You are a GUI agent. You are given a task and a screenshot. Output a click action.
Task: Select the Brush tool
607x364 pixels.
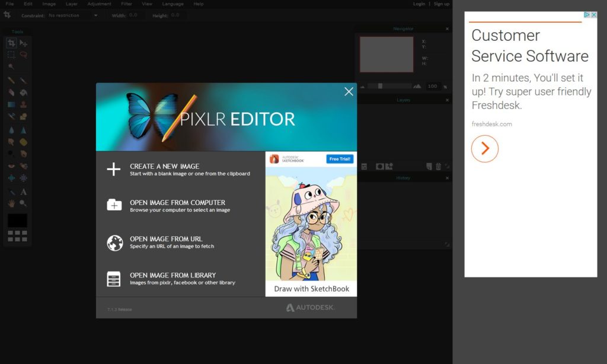point(23,81)
